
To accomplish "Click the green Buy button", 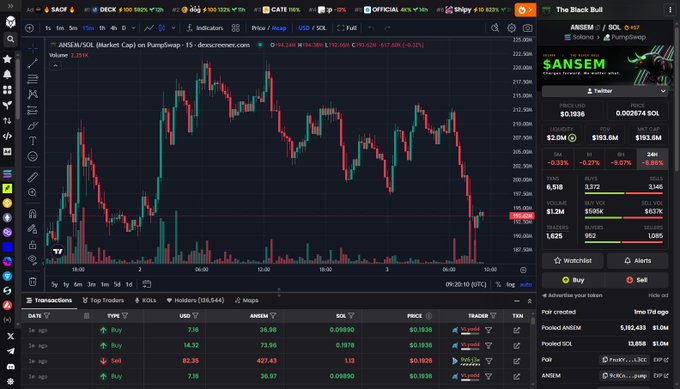I will click(x=572, y=280).
